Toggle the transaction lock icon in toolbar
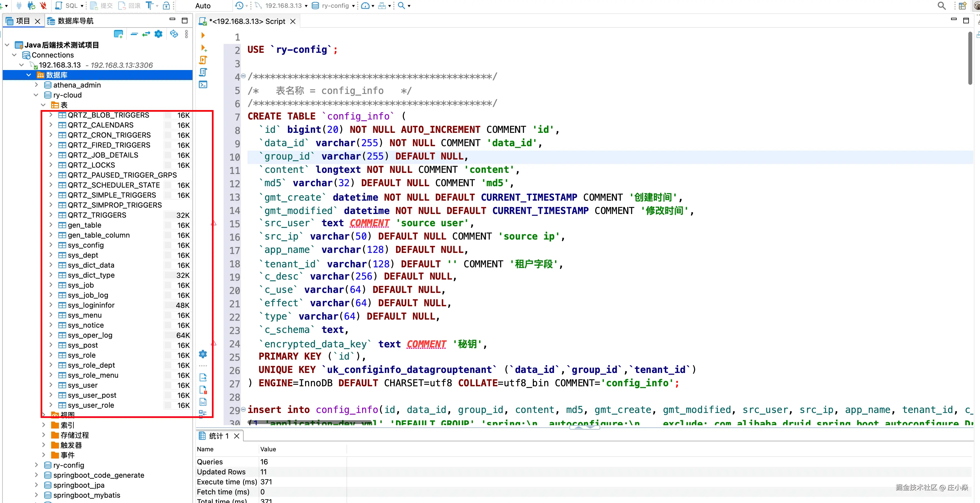The height and width of the screenshot is (503, 980). coord(166,5)
